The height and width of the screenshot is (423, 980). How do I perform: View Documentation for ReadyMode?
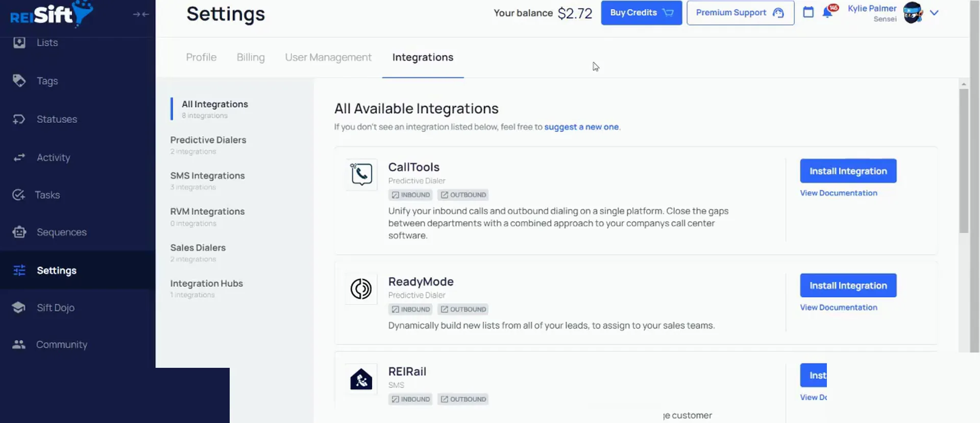tap(839, 308)
